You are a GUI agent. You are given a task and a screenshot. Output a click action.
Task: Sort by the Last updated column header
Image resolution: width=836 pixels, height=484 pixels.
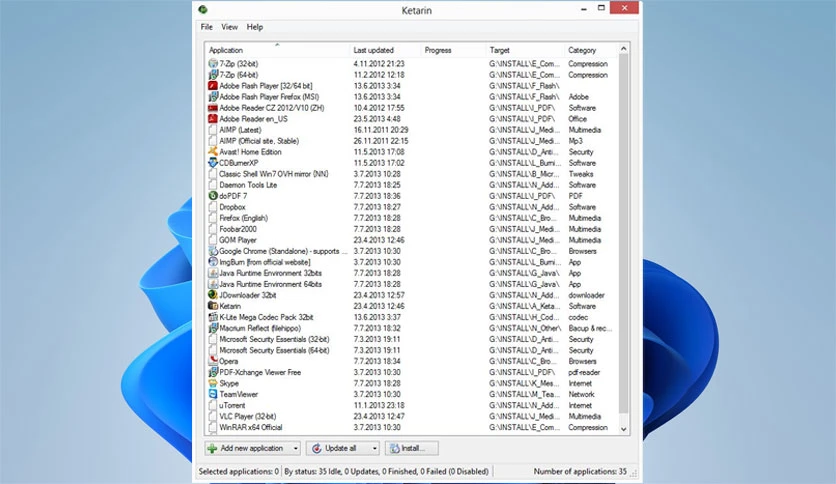click(x=385, y=50)
